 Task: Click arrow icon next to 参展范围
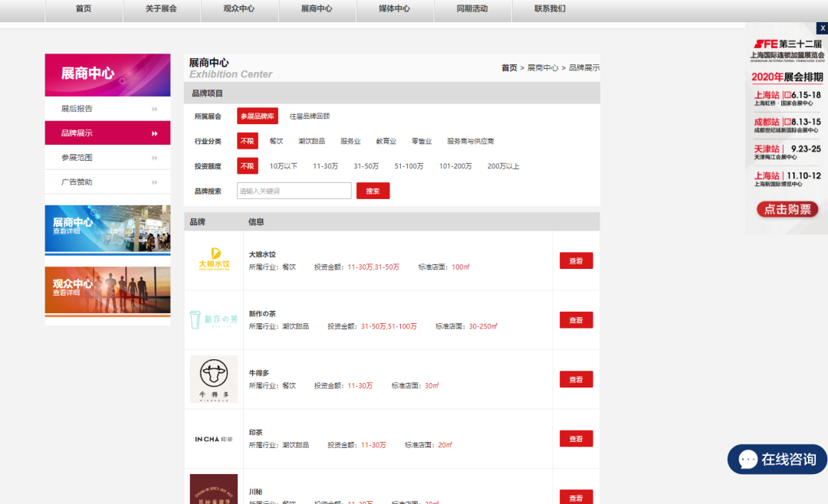coord(155,158)
